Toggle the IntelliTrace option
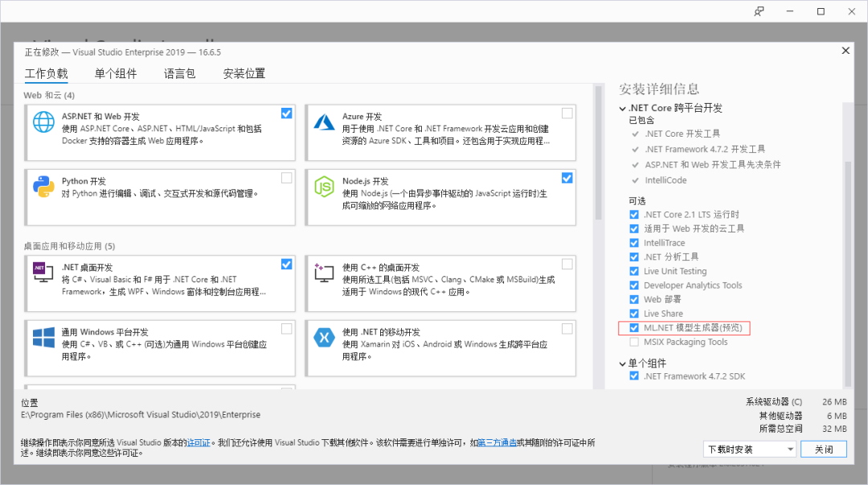The width and height of the screenshot is (868, 485). pos(634,243)
